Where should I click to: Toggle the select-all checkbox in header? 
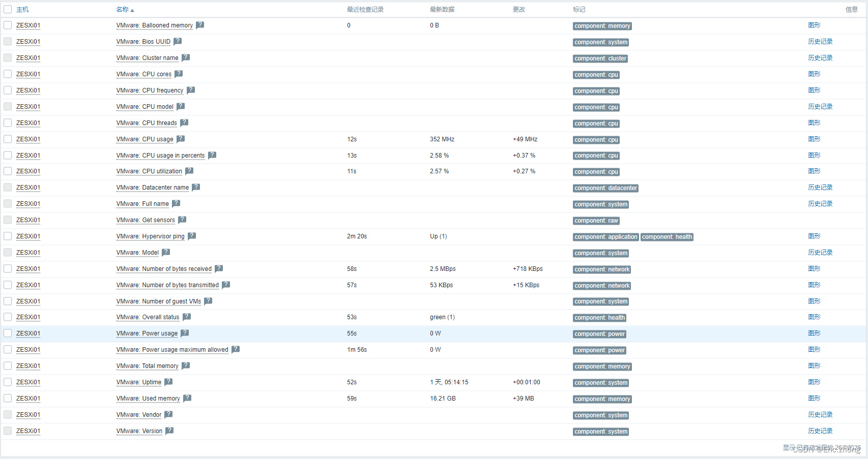click(8, 9)
